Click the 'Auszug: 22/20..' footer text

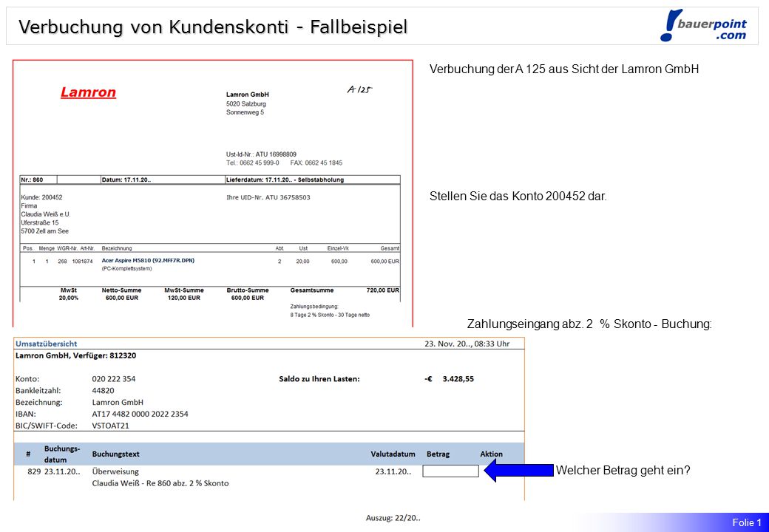tap(393, 518)
